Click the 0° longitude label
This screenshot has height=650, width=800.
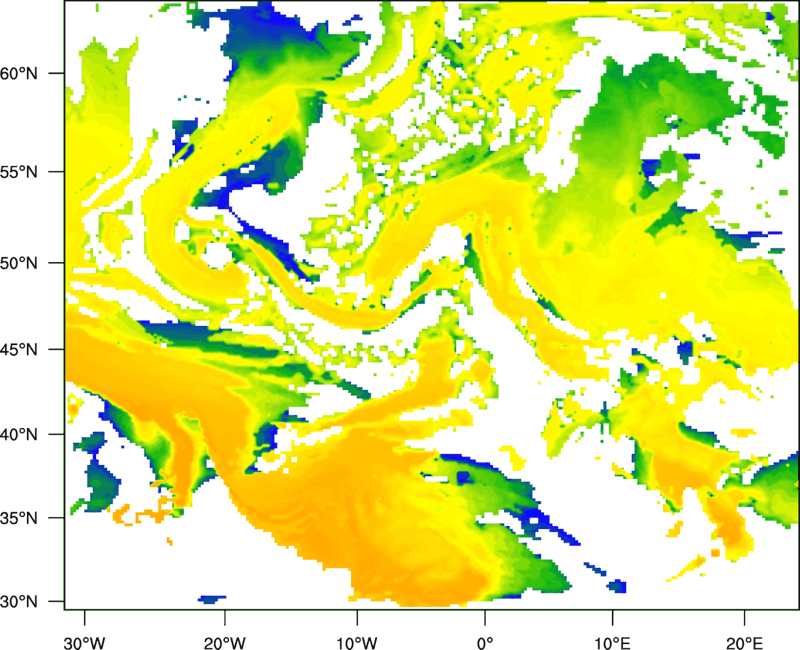point(485,643)
